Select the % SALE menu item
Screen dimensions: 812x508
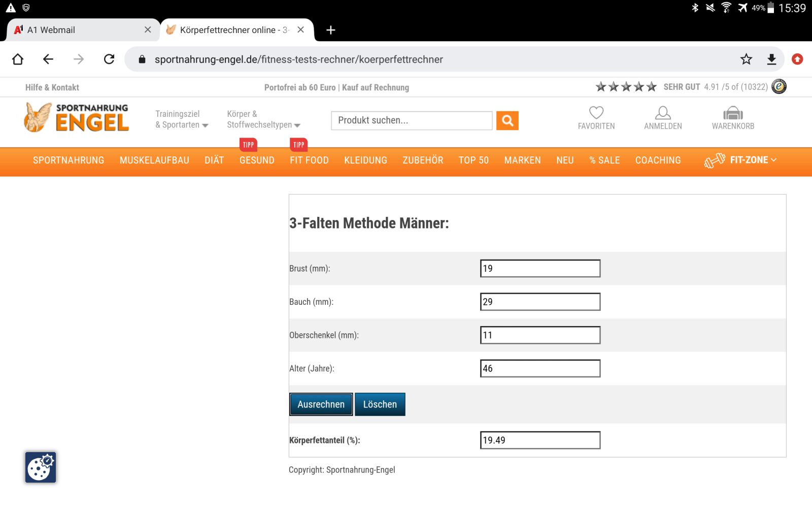click(x=604, y=161)
